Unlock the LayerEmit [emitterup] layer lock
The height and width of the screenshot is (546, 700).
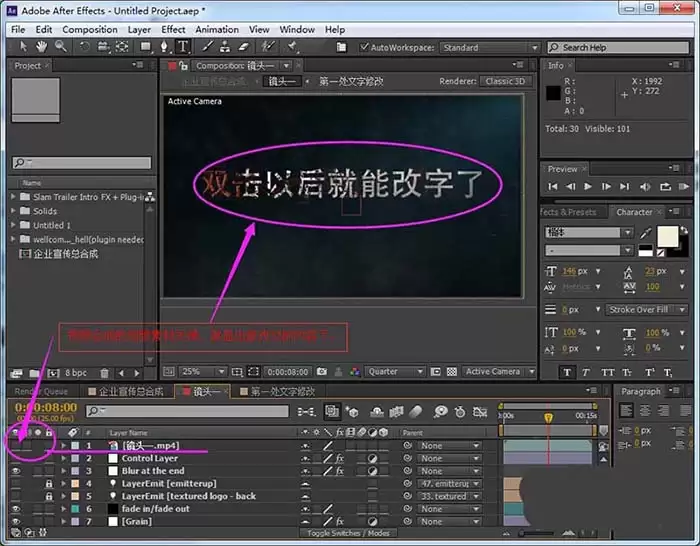[49, 483]
